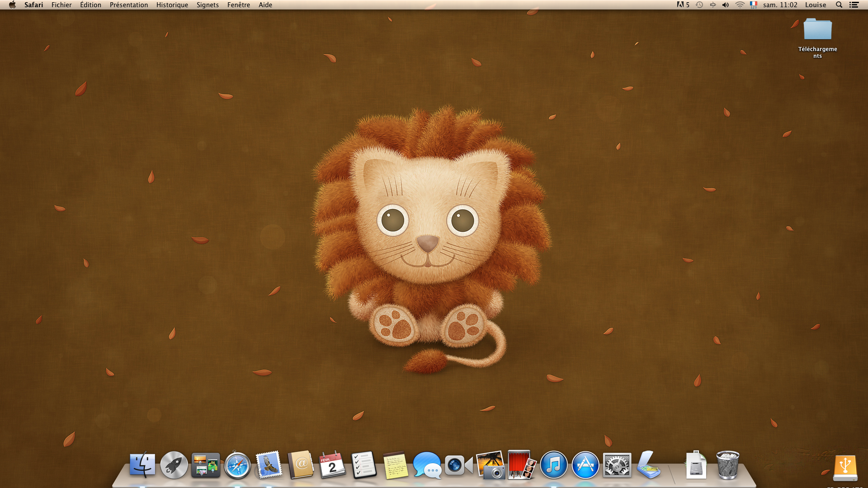
Task: Open Messages speech bubble icon
Action: pos(427,465)
